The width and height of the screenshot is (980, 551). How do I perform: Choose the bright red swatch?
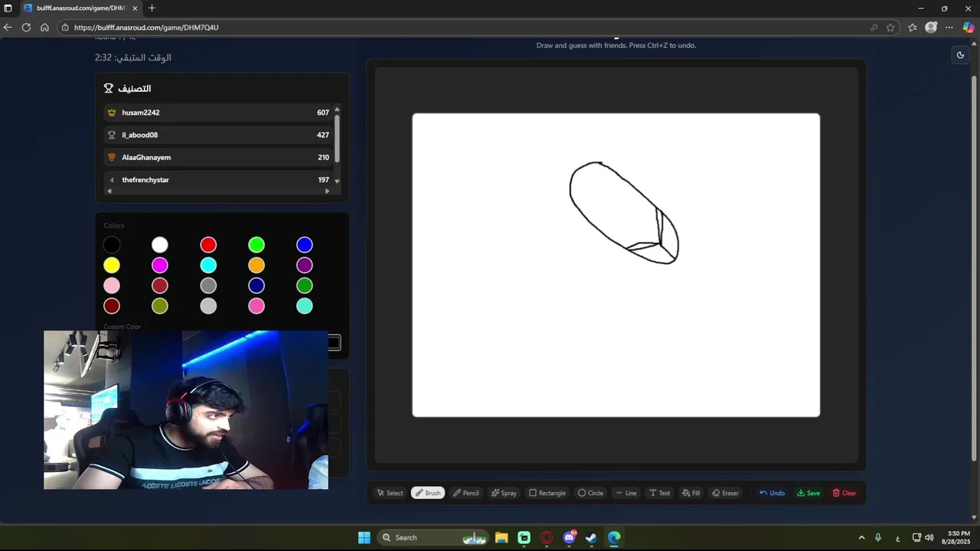click(208, 245)
